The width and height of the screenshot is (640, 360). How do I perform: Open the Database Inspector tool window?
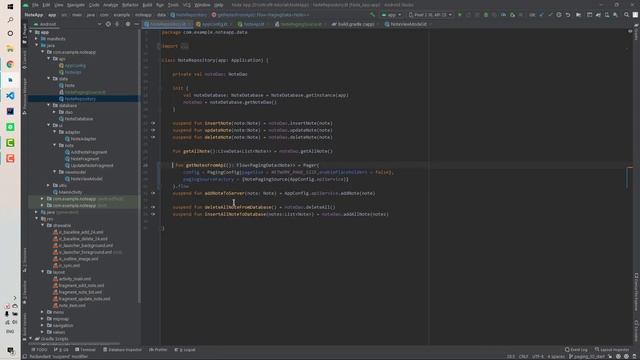(x=122, y=350)
